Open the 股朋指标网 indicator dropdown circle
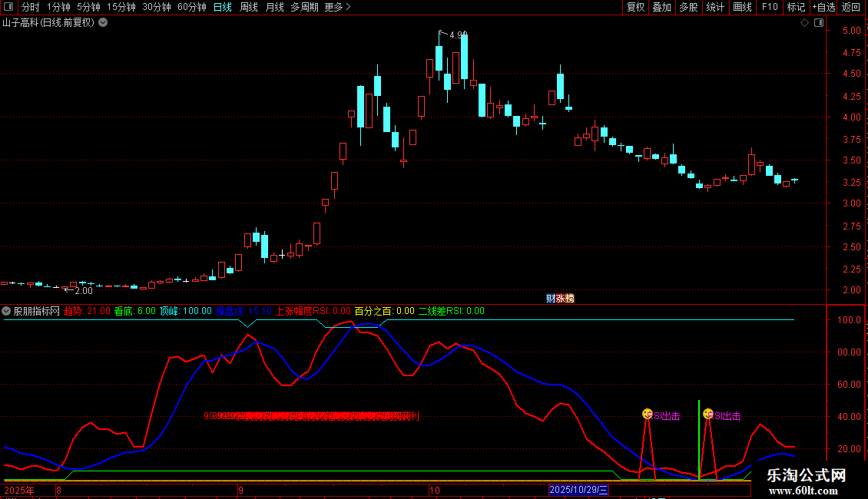 6,311
